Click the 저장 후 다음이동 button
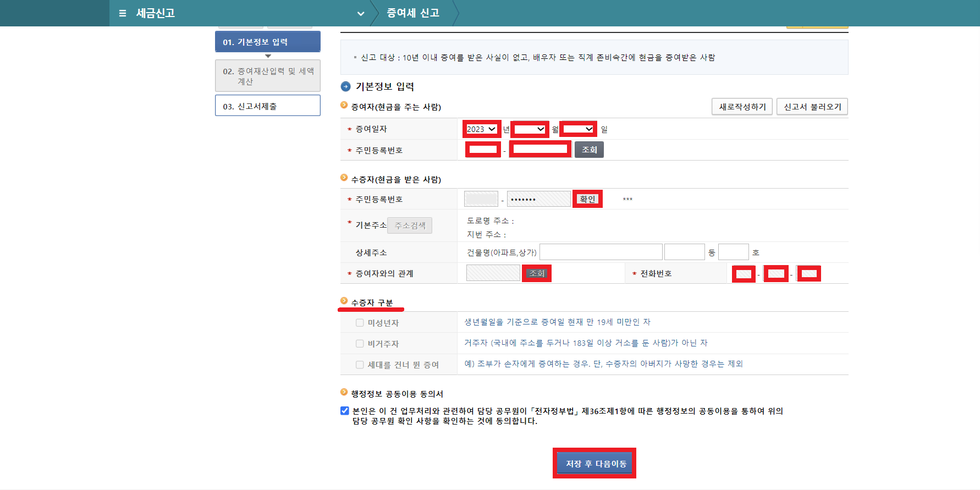The width and height of the screenshot is (980, 490). (596, 464)
